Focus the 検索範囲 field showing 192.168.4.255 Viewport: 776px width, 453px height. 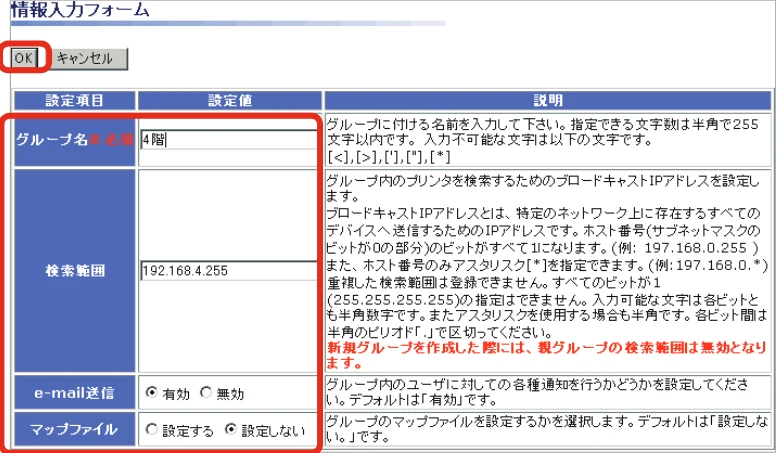pyautogui.click(x=229, y=271)
